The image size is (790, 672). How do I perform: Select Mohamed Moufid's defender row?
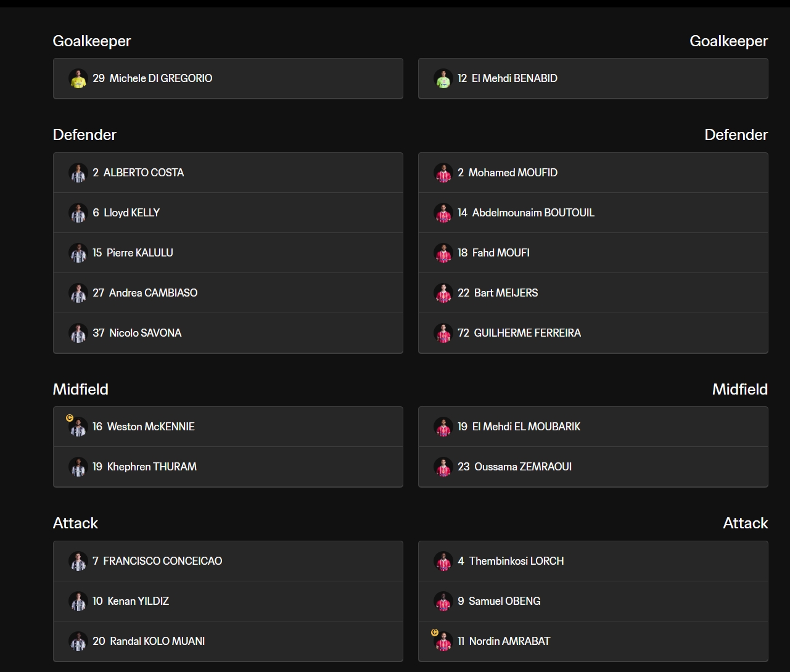tap(593, 173)
